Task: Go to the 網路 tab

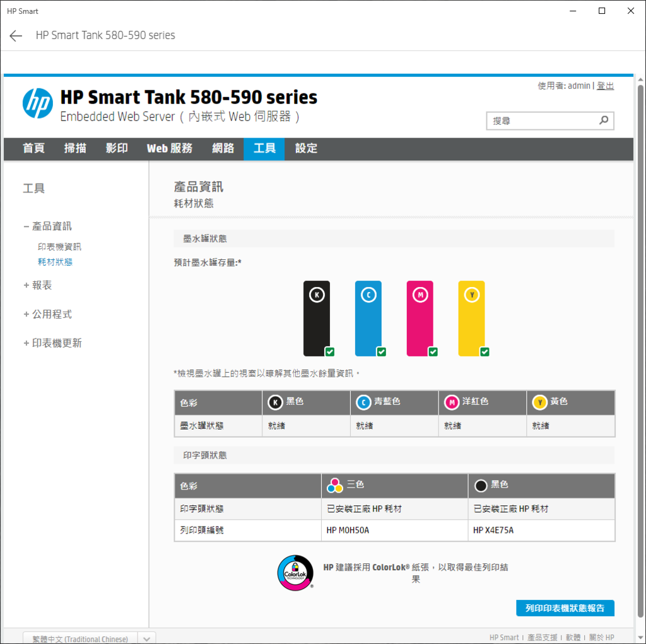Action: coord(223,148)
